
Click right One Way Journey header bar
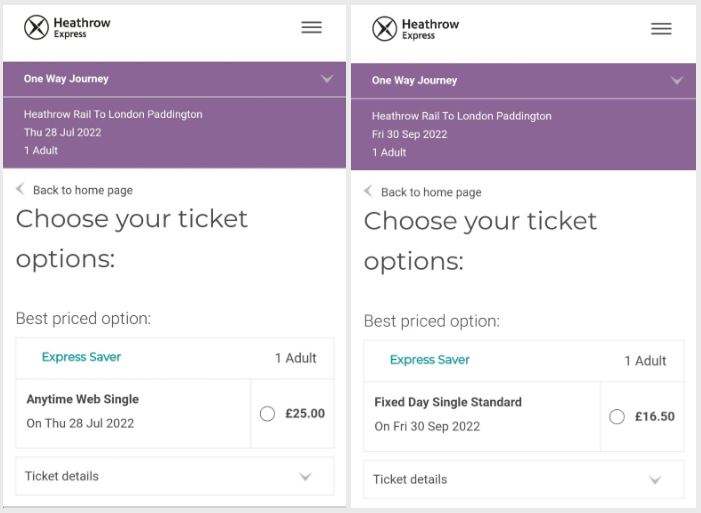pos(500,80)
